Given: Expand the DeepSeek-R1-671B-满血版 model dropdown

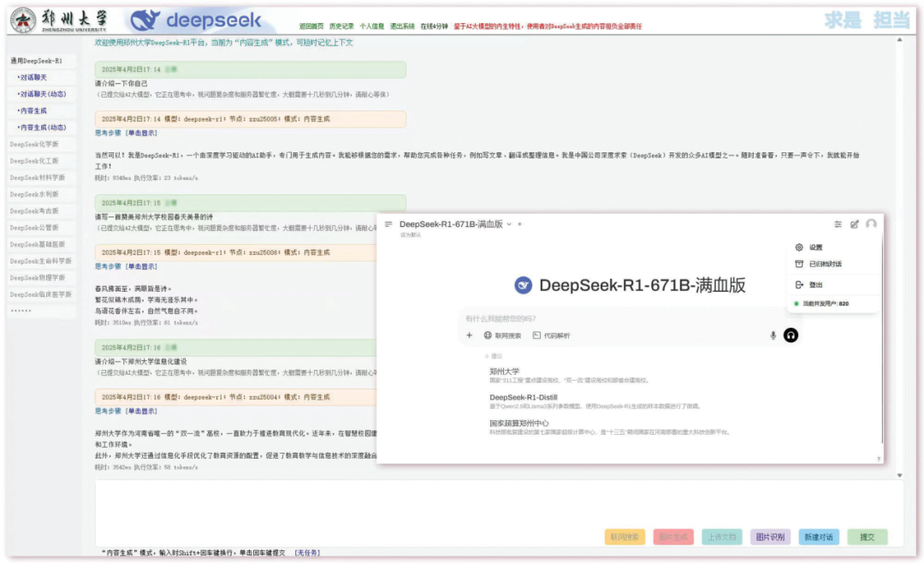Looking at the screenshot, I should pyautogui.click(x=508, y=224).
